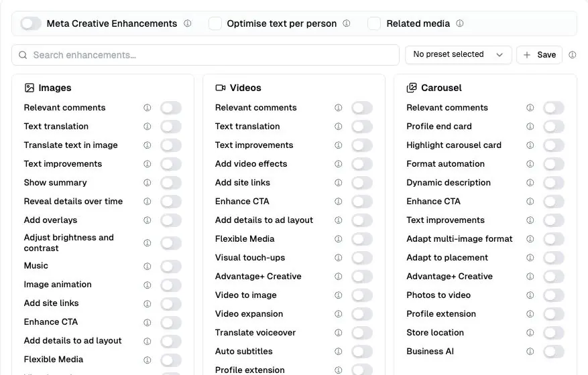Turn on Adapt to placement toggle
Image resolution: width=588 pixels, height=375 pixels.
[554, 258]
